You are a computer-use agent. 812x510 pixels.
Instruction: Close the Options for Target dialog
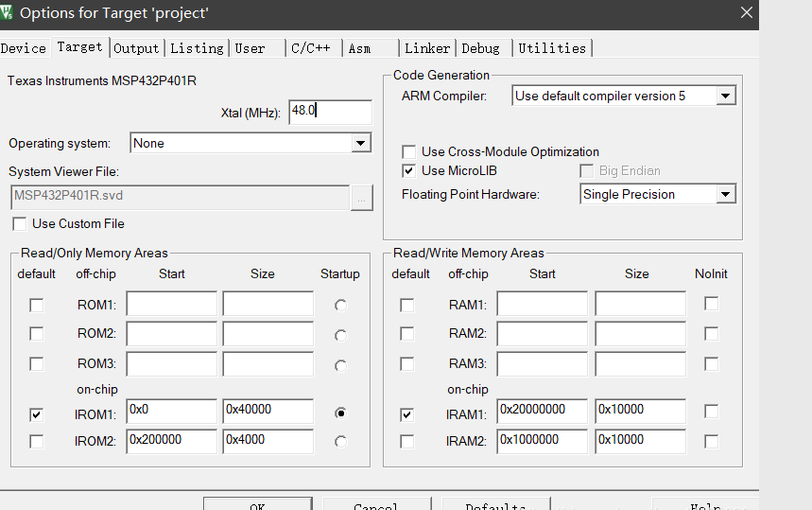(746, 12)
